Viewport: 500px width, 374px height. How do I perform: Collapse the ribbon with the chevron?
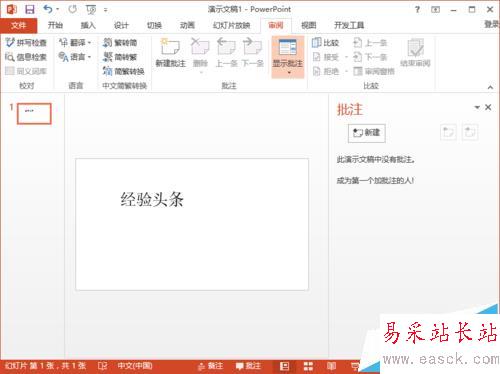[x=490, y=87]
